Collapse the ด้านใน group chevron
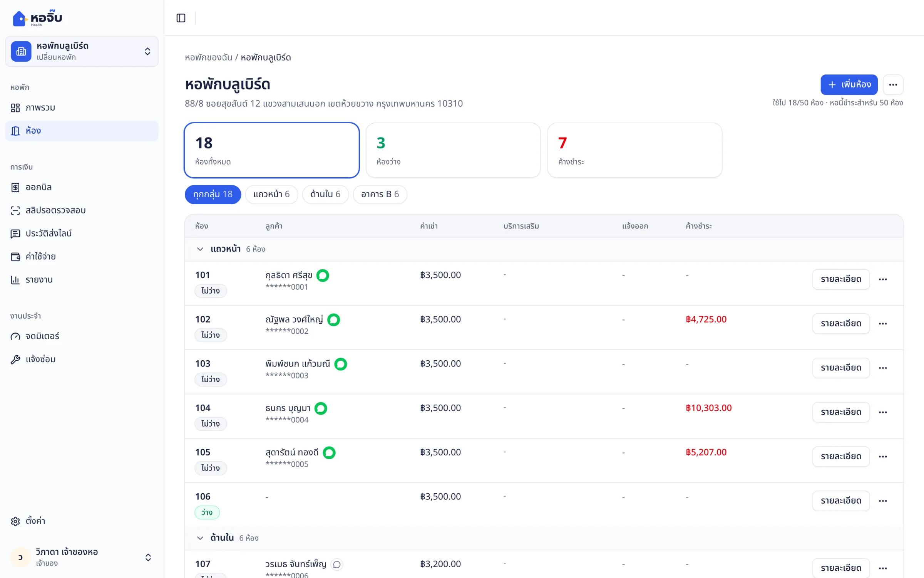Viewport: 924px width, 578px height. (x=200, y=538)
